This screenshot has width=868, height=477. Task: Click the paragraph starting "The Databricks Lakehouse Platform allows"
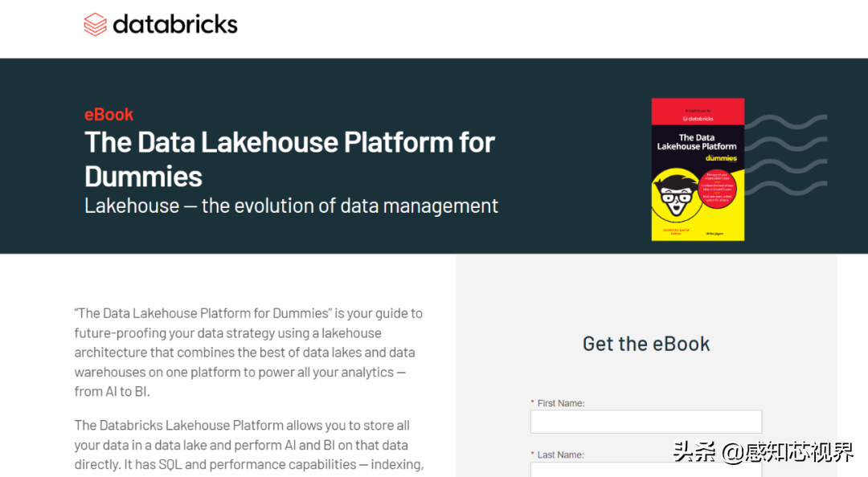coord(249,445)
